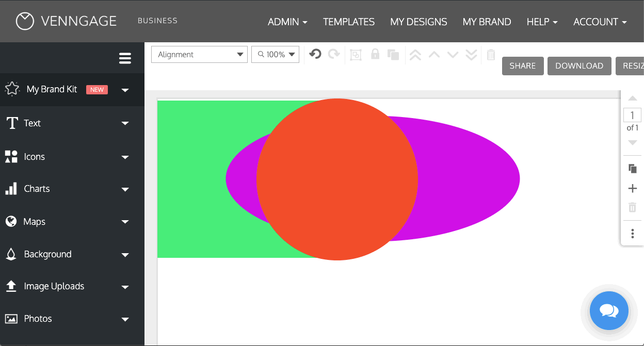Click the Icons shapes icon
Viewport: 644px width, 346px height.
coord(11,157)
